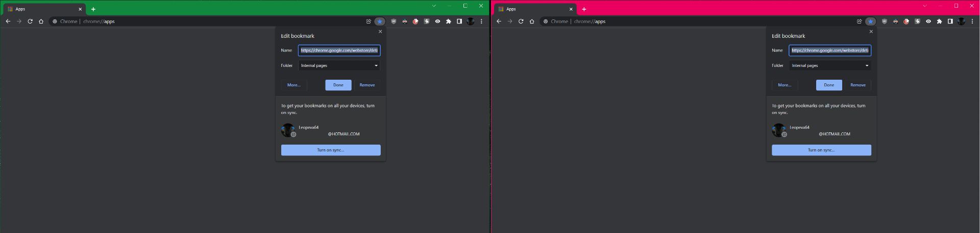
Task: Click Done button in green window's dialog
Action: coord(338,85)
